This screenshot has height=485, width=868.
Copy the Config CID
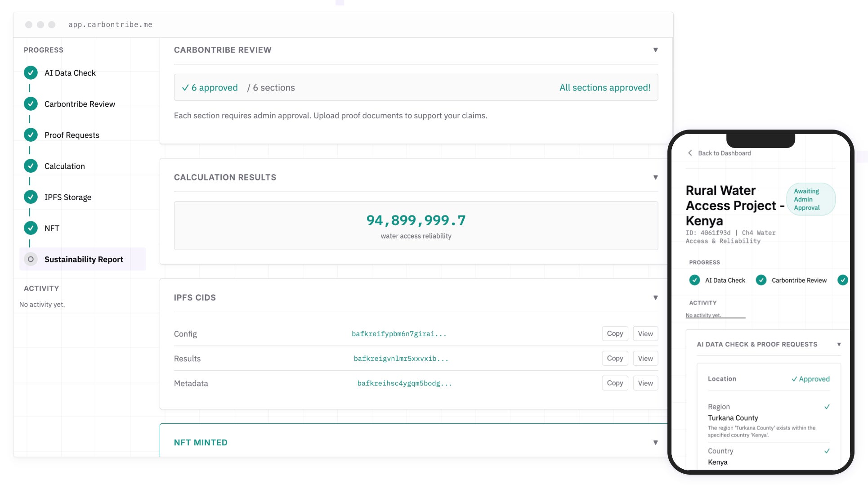[615, 333]
